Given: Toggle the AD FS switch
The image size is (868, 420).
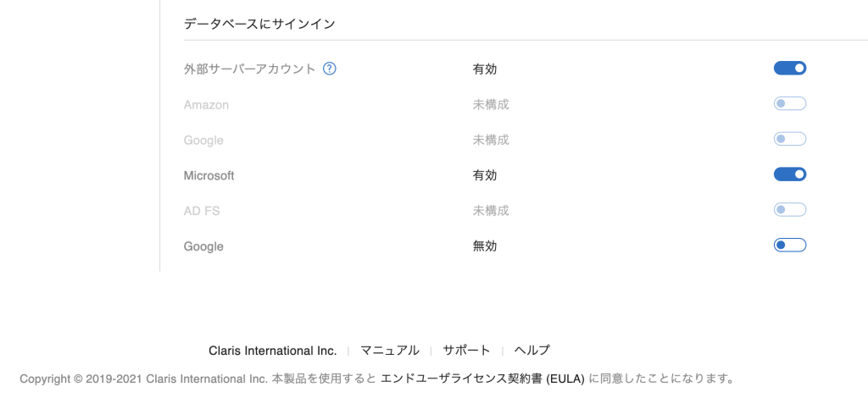Looking at the screenshot, I should tap(790, 209).
